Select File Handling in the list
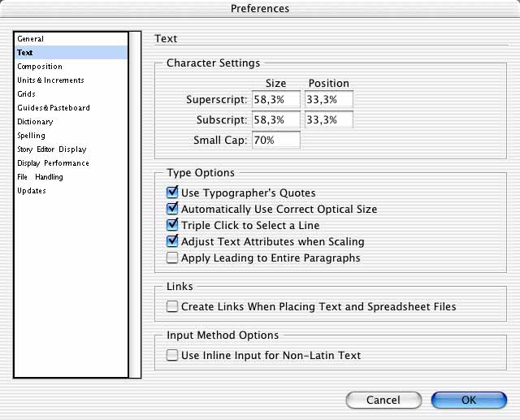Screen dimensions: 520x420 [40, 177]
